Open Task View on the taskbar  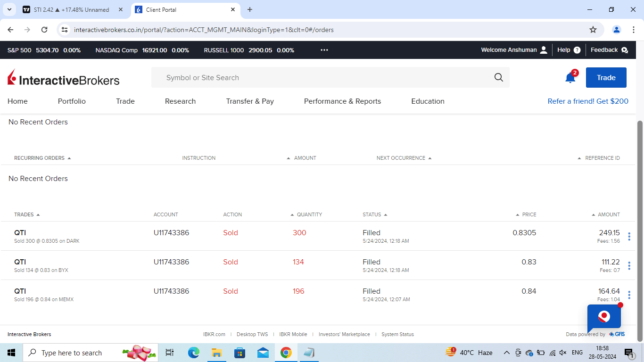coord(170,353)
